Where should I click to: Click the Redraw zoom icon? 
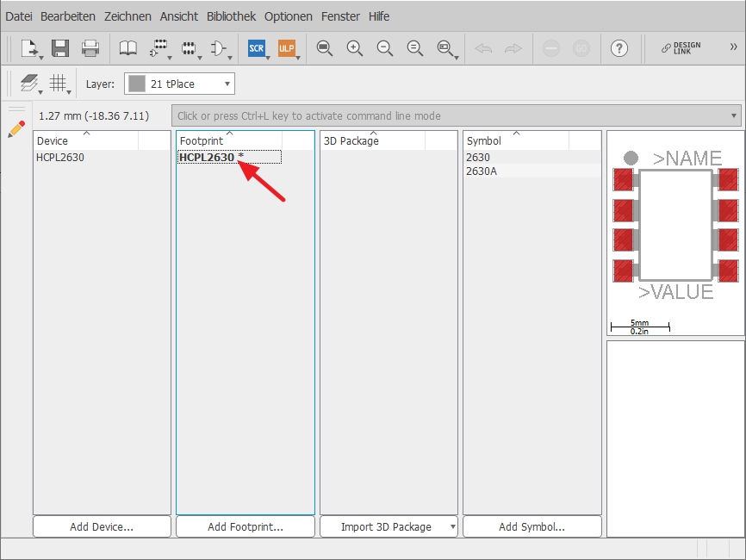415,48
